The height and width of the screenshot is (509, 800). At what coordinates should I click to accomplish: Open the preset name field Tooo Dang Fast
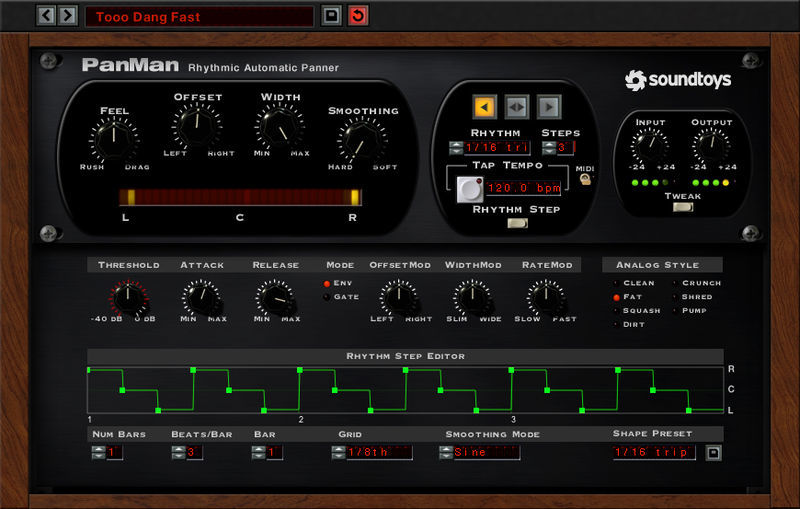tap(199, 17)
